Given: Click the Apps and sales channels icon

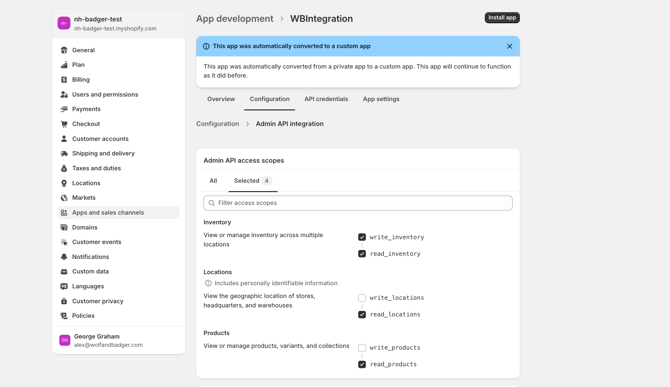Looking at the screenshot, I should coord(64,213).
